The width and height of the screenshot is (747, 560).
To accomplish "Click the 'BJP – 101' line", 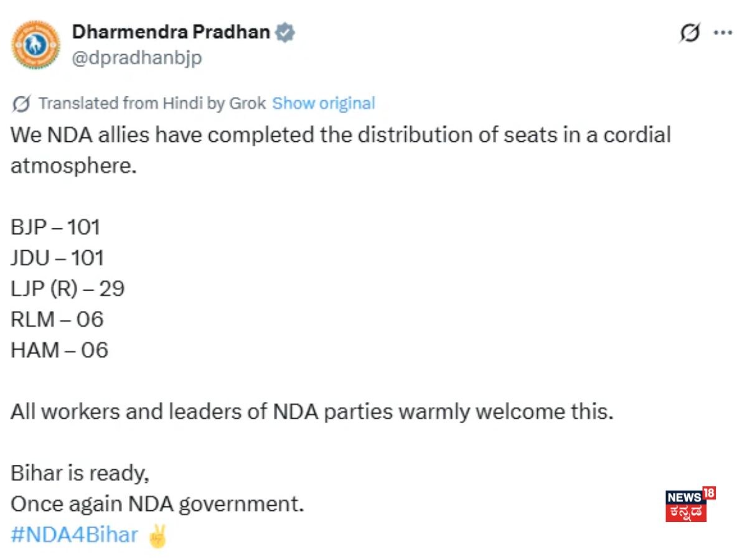I will tap(55, 227).
